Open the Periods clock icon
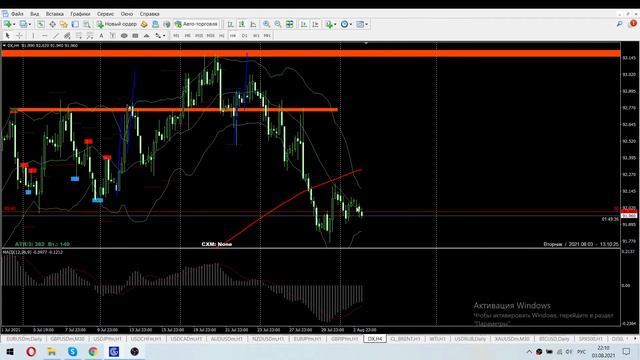 344,24
